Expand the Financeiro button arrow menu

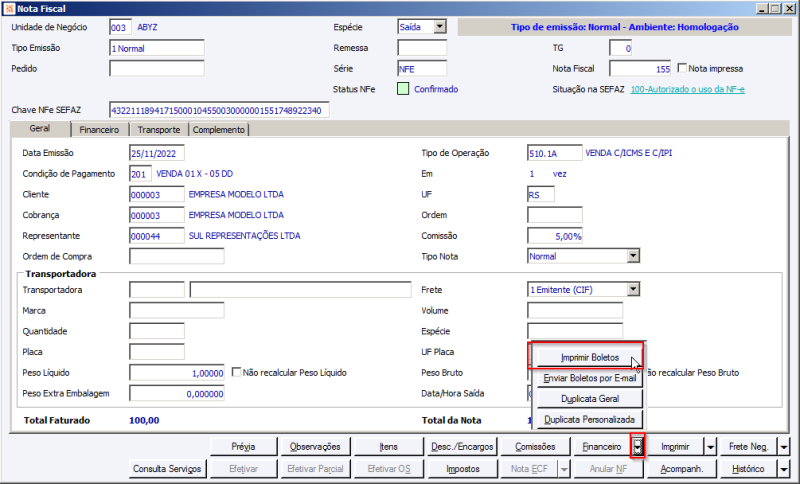click(638, 447)
